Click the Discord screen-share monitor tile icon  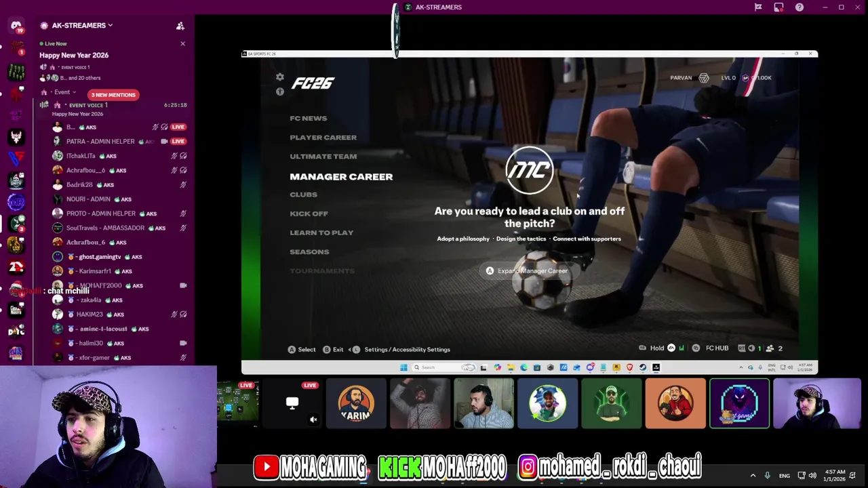coord(292,403)
